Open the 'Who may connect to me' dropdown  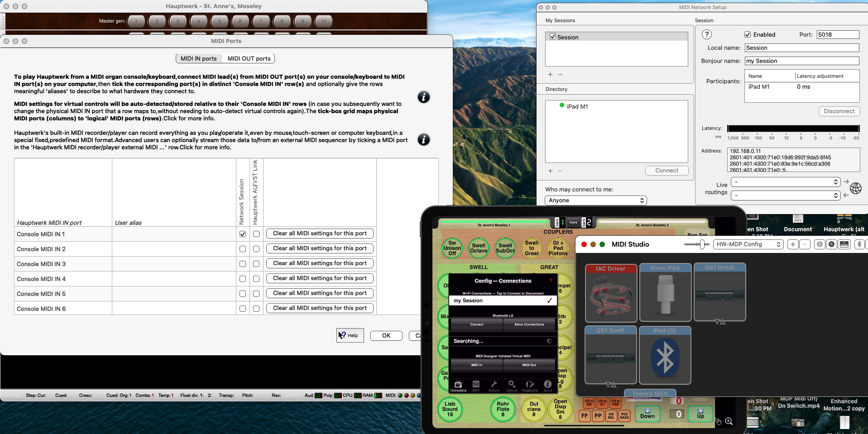[596, 200]
